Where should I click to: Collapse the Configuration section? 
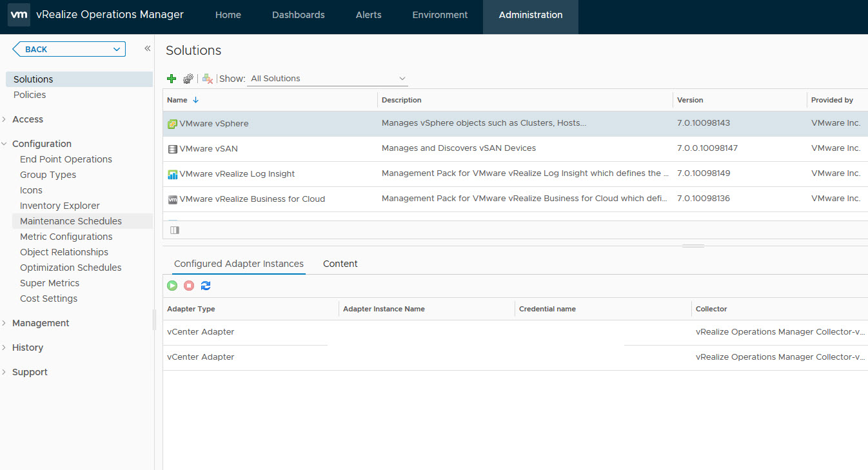click(x=41, y=144)
